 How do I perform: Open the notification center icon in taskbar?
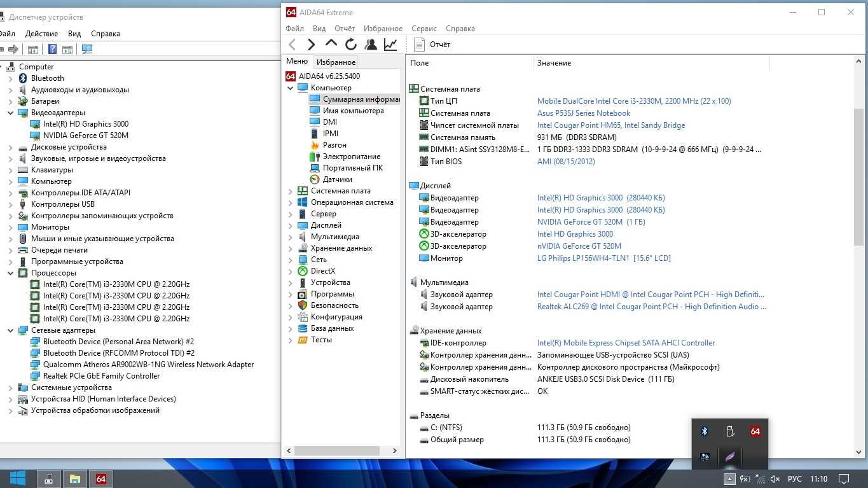click(x=844, y=478)
